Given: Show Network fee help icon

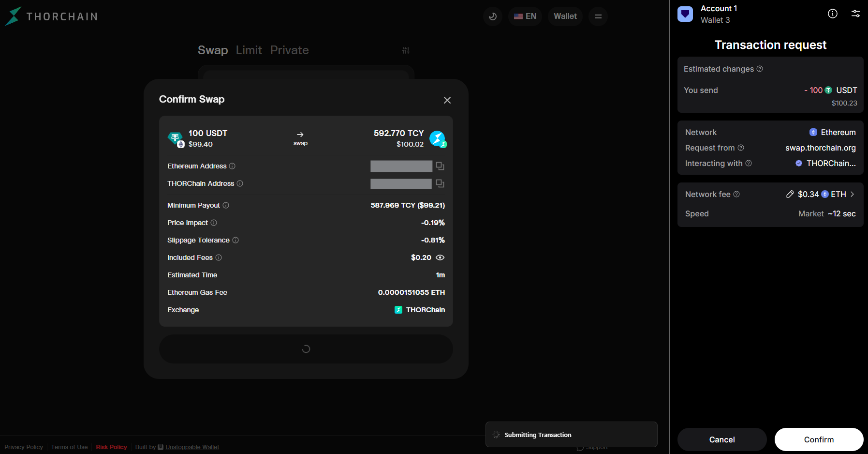Looking at the screenshot, I should 736,194.
